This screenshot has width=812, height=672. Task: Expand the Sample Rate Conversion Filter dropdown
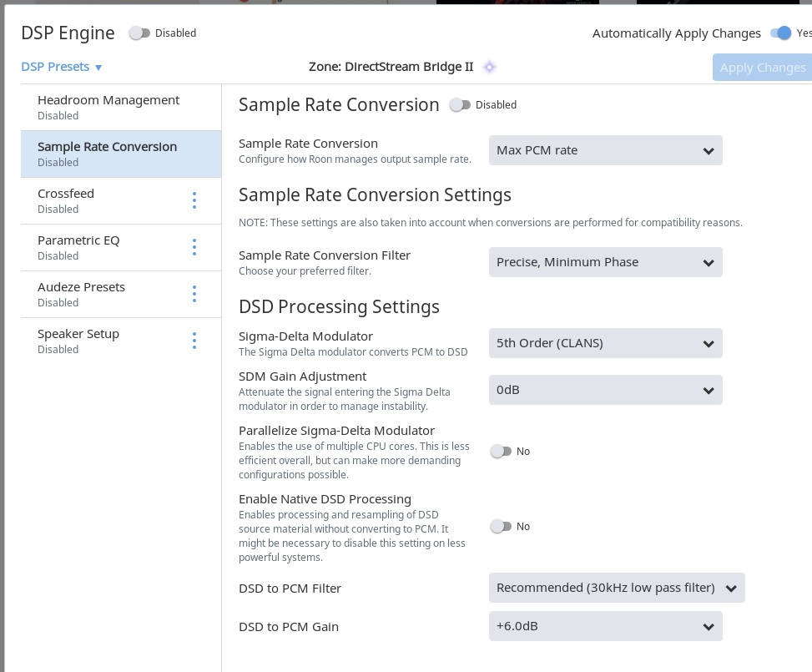coord(605,262)
